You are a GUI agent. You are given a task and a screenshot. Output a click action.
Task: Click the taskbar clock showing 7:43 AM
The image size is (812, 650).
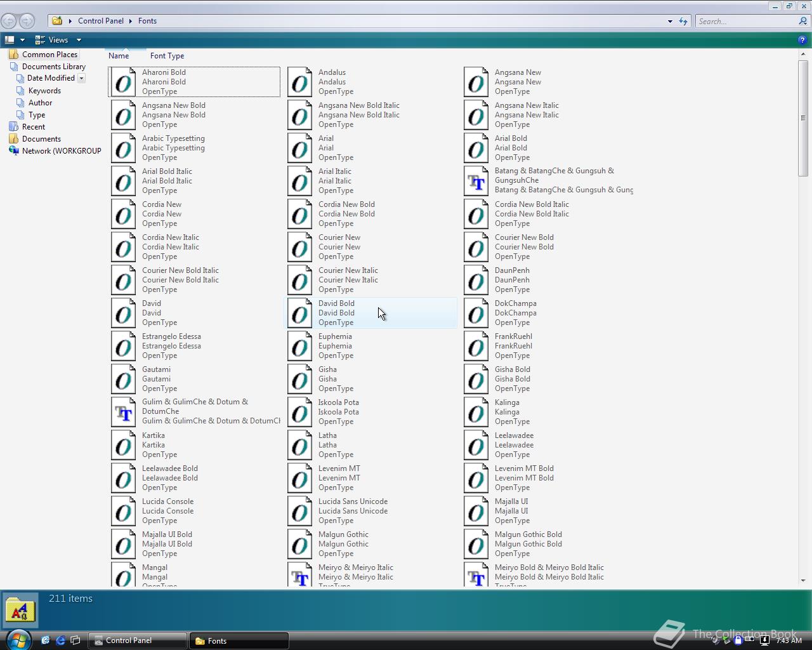click(789, 640)
